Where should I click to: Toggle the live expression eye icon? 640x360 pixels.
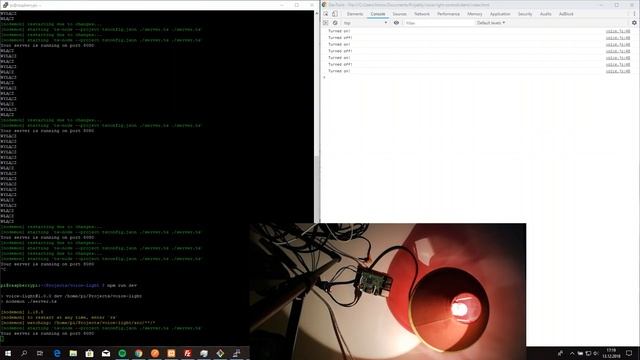pos(396,23)
